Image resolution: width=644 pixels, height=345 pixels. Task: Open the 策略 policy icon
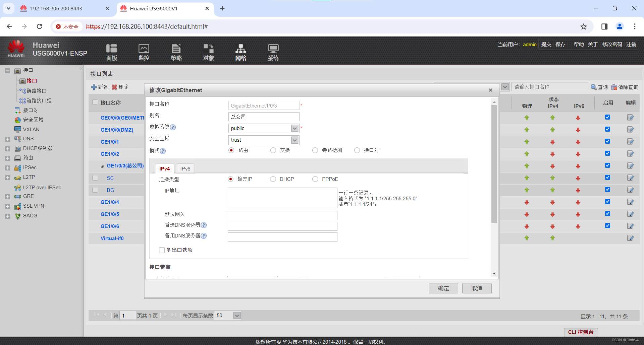[176, 52]
